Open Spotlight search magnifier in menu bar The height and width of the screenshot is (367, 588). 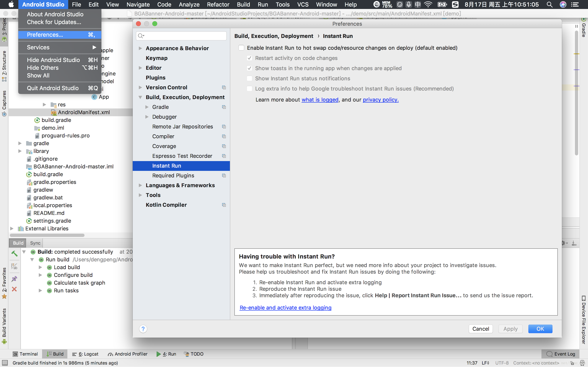550,5
